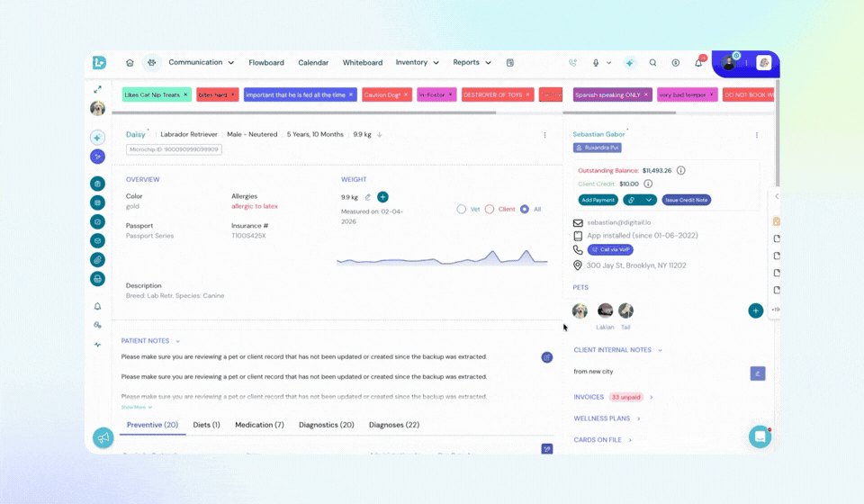Image resolution: width=864 pixels, height=504 pixels.
Task: Remove the 'Likes Cat Nip Treats' tag
Action: (185, 94)
